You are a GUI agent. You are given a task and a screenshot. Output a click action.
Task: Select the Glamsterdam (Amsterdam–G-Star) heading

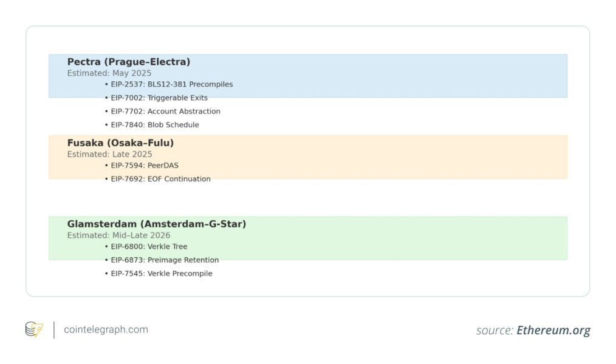157,224
